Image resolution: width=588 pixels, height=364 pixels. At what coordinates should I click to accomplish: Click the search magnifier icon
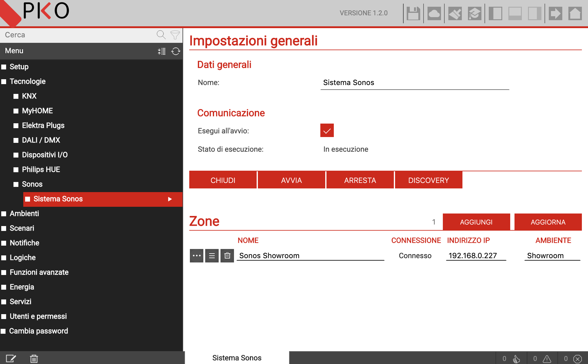tap(161, 35)
